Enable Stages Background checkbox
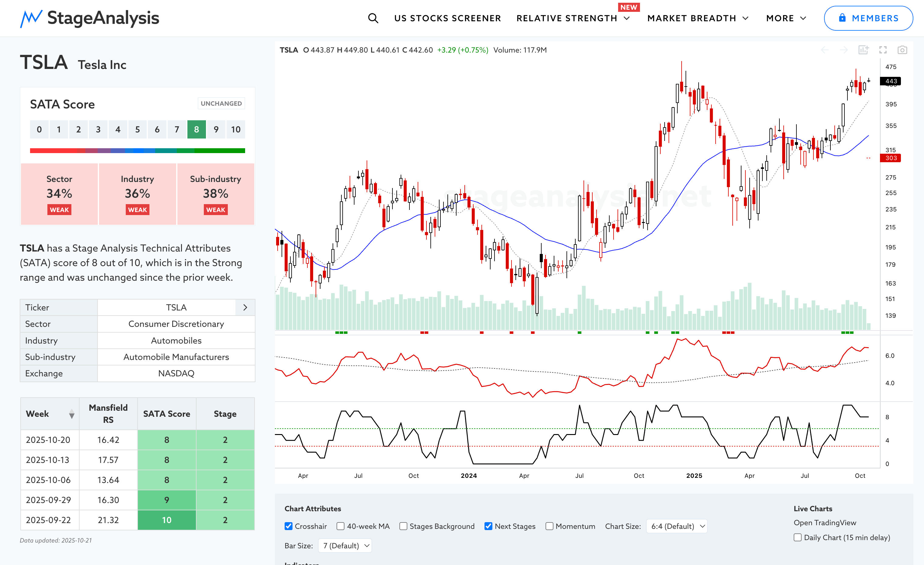 point(403,526)
